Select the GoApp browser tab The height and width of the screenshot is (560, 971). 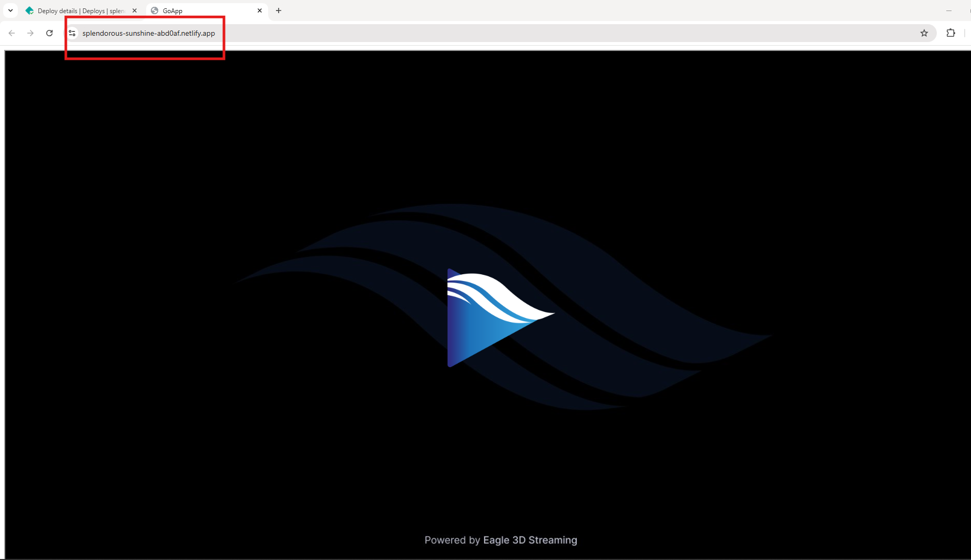pos(206,11)
